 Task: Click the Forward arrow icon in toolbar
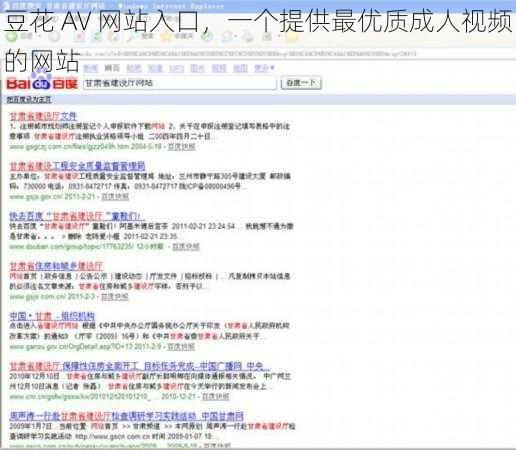54,37
